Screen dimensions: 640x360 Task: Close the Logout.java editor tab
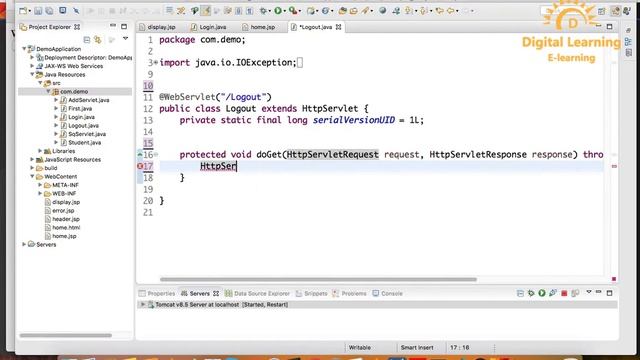338,27
